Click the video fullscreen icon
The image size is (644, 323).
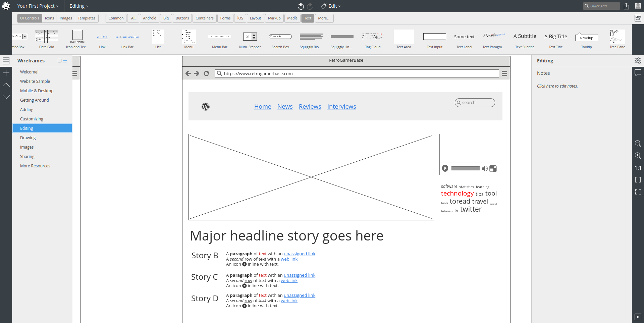coord(493,168)
